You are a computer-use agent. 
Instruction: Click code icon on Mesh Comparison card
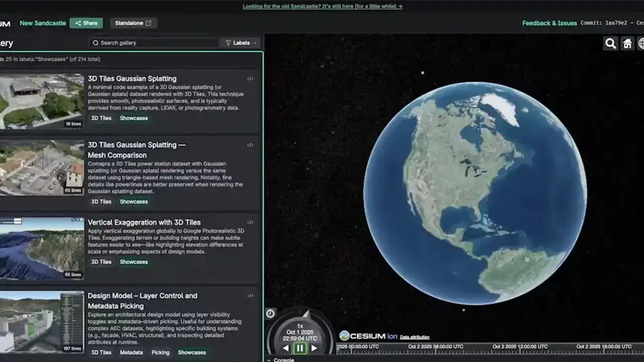pyautogui.click(x=250, y=145)
